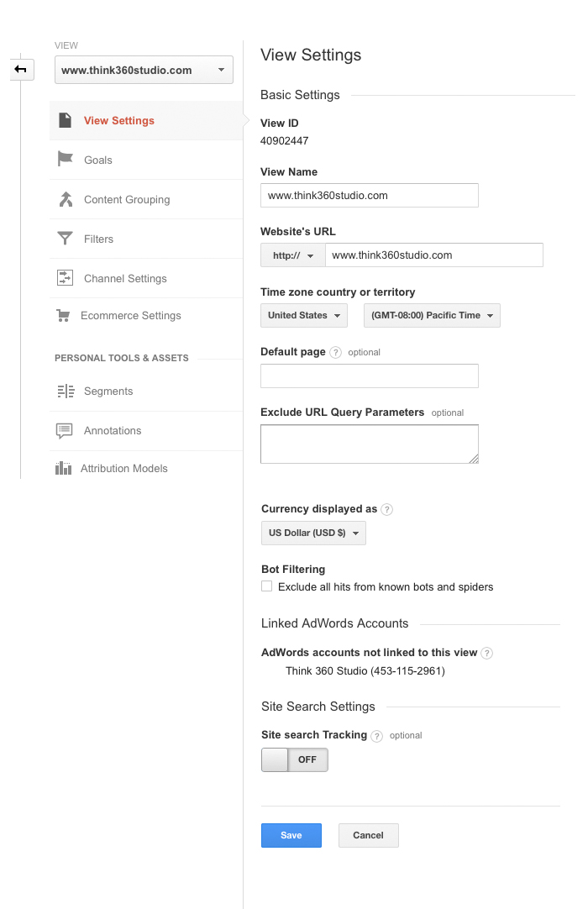Open Content Grouping menu item
Image resolution: width=588 pixels, height=909 pixels.
pyautogui.click(x=146, y=199)
